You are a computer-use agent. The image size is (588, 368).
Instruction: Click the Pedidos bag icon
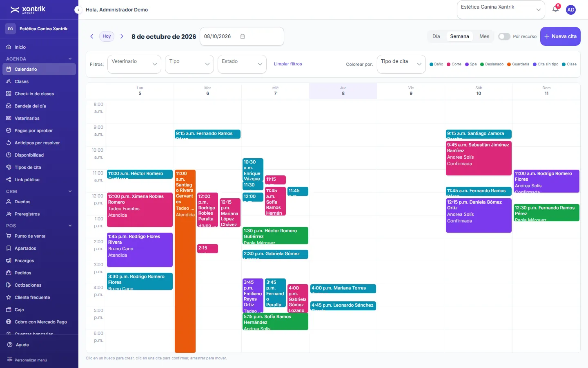9,273
